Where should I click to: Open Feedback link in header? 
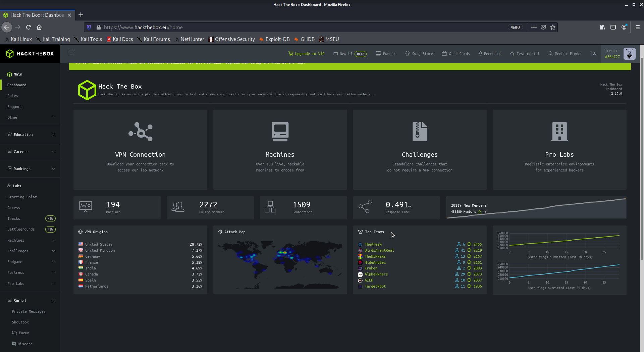(x=490, y=54)
